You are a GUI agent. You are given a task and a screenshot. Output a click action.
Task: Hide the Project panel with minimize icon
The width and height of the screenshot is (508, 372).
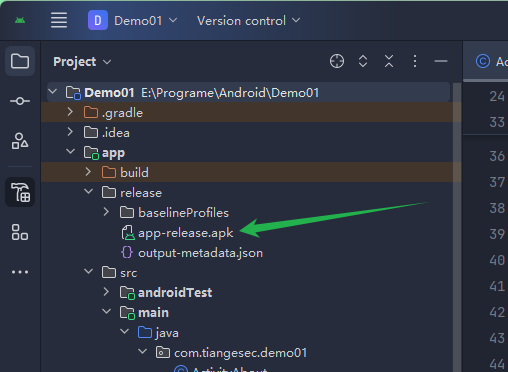pos(441,61)
